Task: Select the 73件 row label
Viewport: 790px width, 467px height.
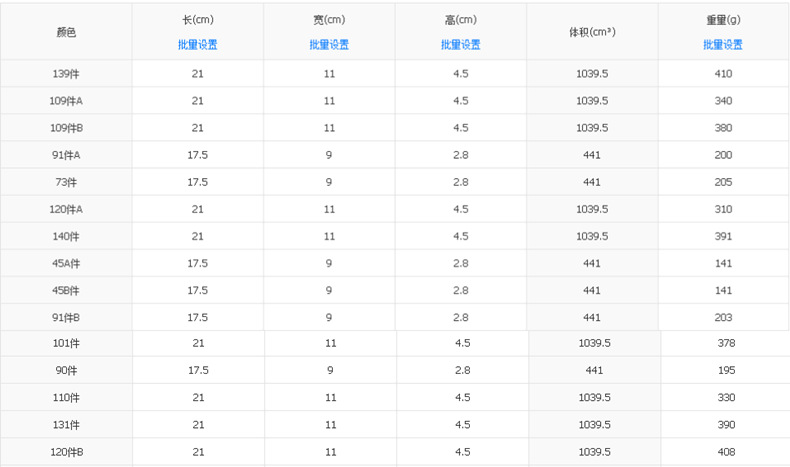Action: coord(66,182)
